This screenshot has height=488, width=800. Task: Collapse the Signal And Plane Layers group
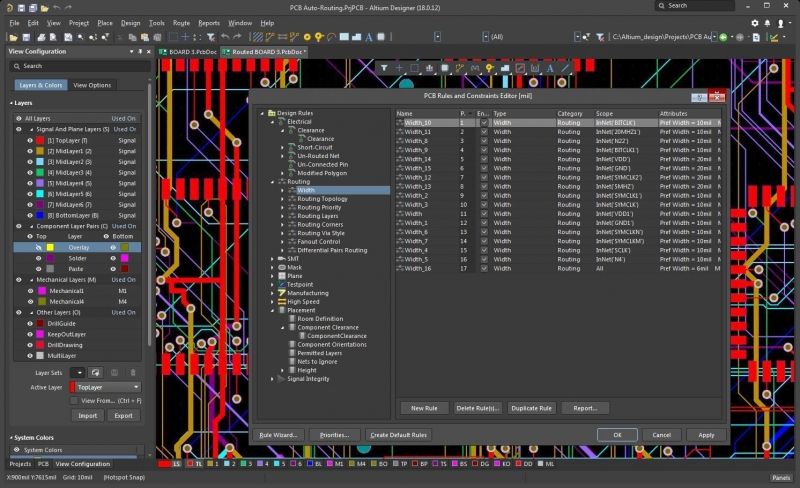coord(31,130)
